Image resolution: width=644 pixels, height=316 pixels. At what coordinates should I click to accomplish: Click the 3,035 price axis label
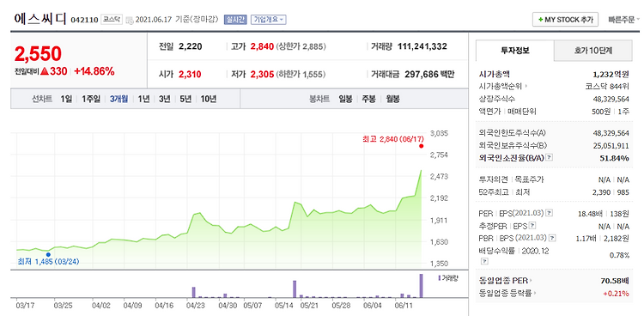pos(439,134)
